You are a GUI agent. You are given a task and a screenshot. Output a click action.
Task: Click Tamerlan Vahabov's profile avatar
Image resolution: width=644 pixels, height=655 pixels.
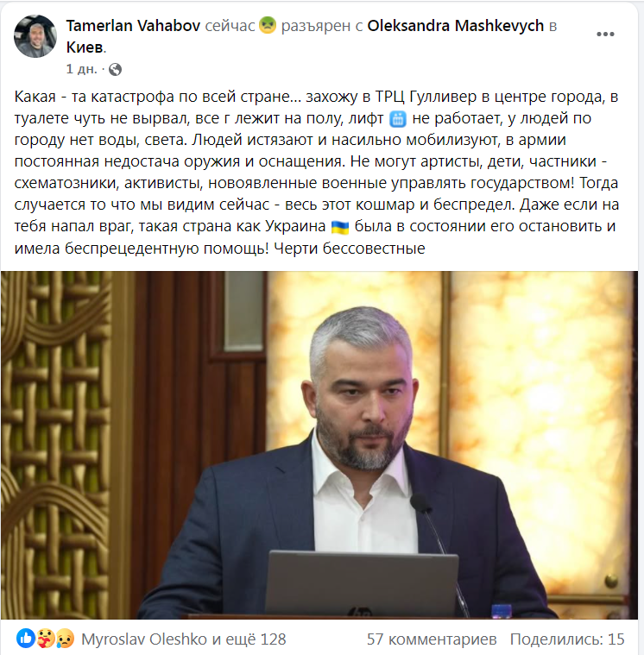35,36
